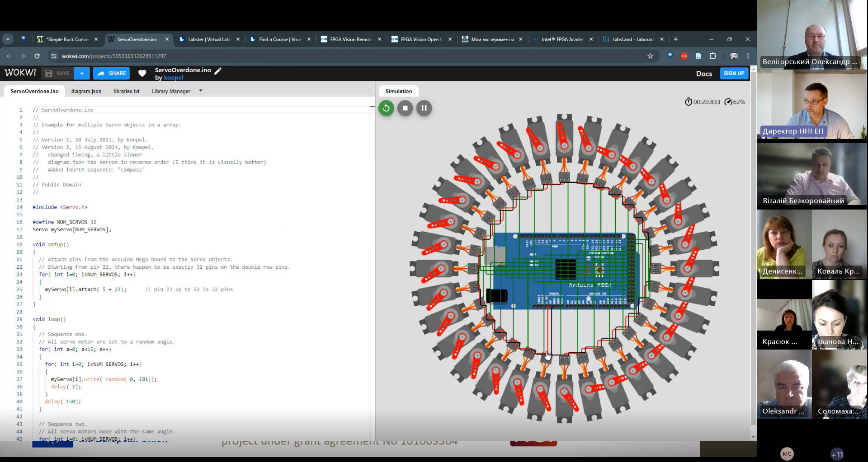Restart the simulation with the green button
868x462 pixels.
coord(386,108)
